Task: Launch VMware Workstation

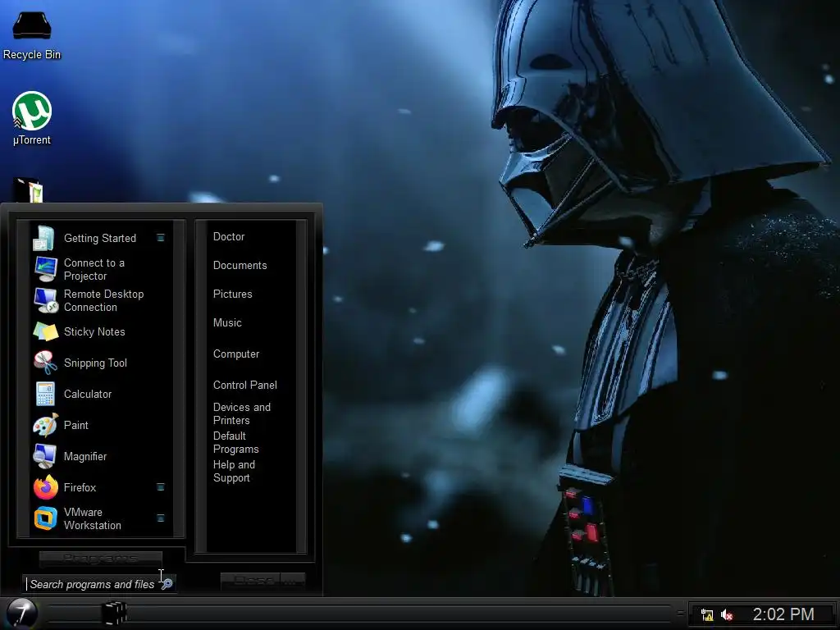Action: point(100,518)
